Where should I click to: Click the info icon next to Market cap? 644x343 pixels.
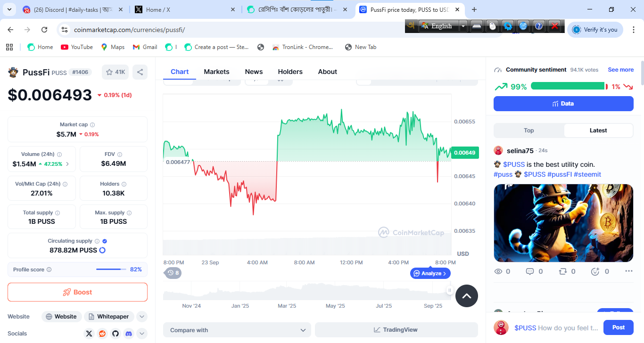92,125
